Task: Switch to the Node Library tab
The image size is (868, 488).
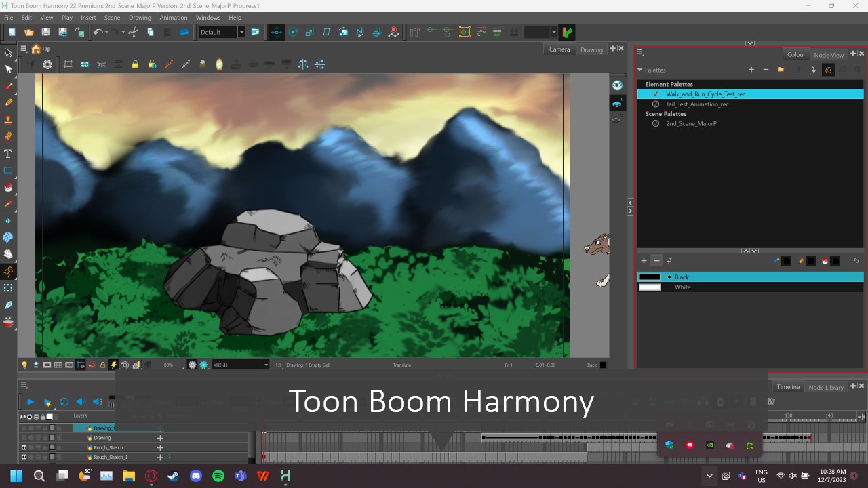Action: (826, 387)
